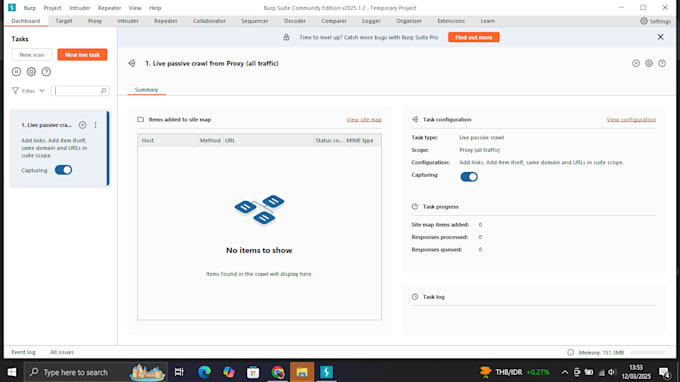
Task: Click Burp Suite taskbar icon
Action: [326, 372]
